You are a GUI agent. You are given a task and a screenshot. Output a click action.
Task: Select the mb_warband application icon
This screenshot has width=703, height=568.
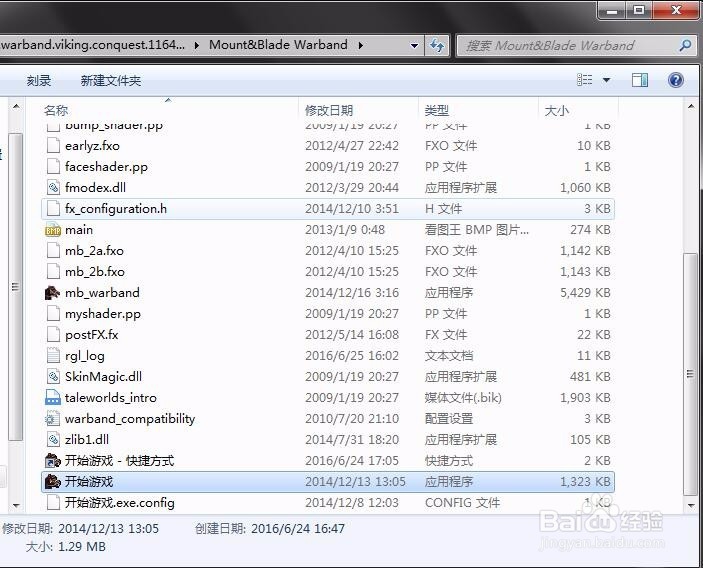pyautogui.click(x=53, y=293)
